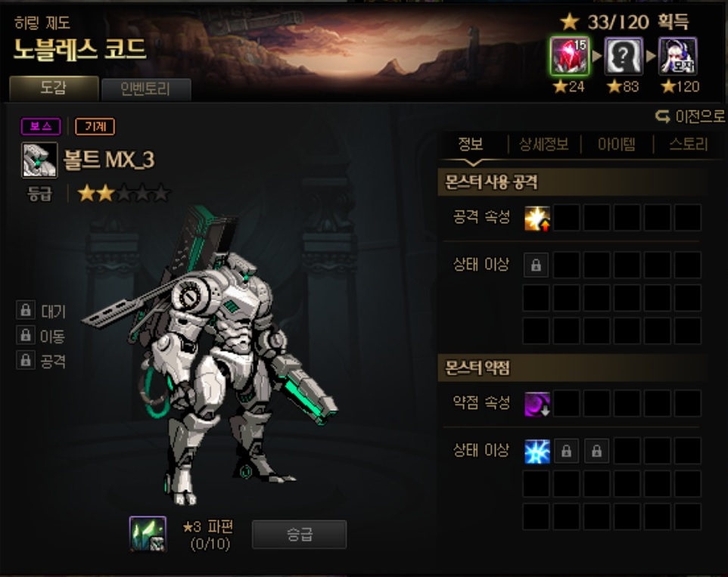
Task: Switch to the 인벤토리 tab
Action: point(146,88)
